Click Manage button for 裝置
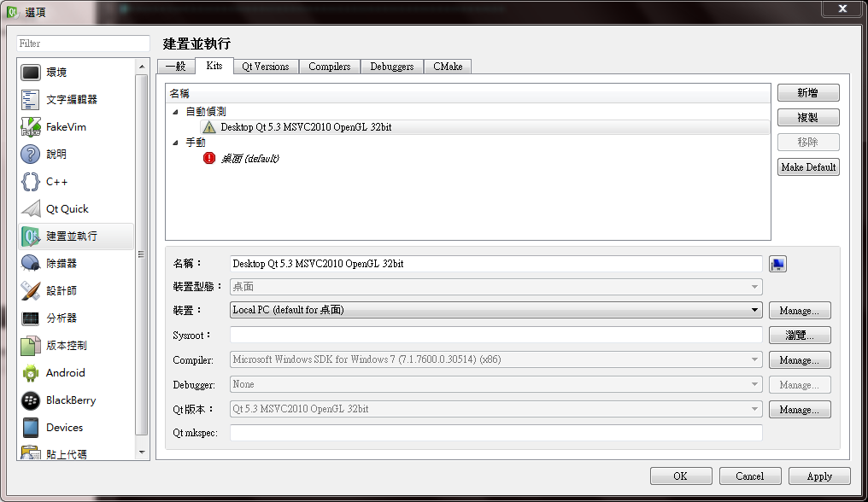Image resolution: width=868 pixels, height=502 pixels. (x=800, y=311)
